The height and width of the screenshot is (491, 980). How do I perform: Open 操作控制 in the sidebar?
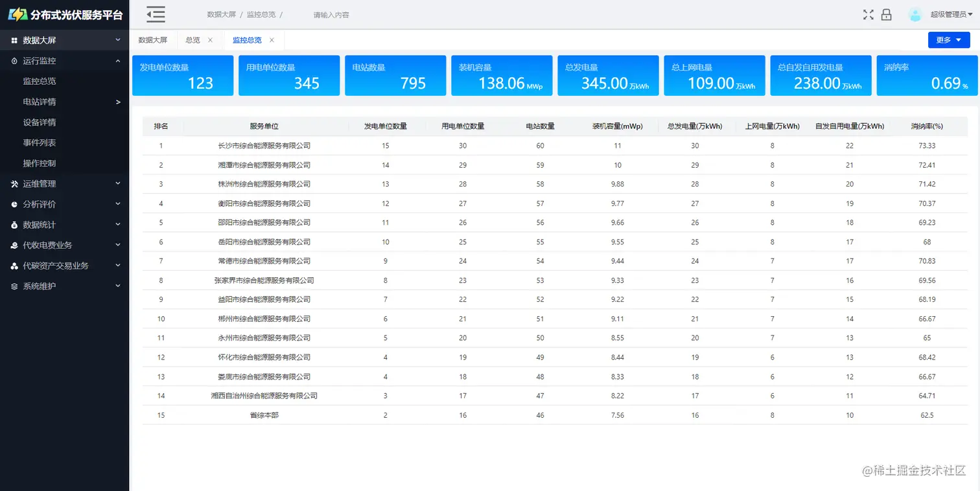coord(40,163)
